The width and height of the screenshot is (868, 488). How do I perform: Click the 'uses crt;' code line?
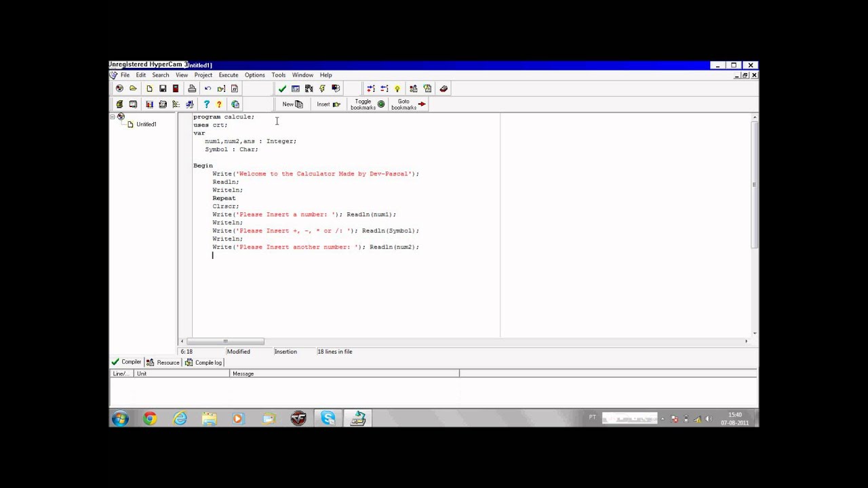click(x=210, y=125)
